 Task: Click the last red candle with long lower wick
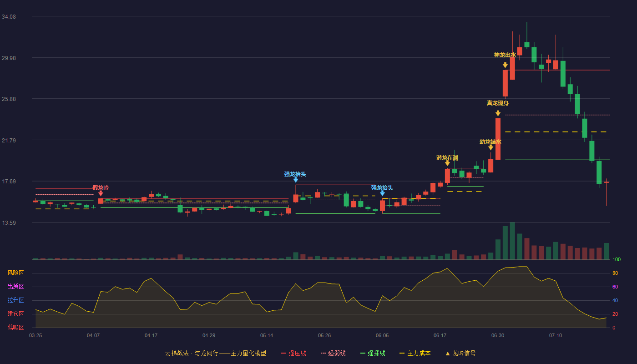click(x=606, y=192)
